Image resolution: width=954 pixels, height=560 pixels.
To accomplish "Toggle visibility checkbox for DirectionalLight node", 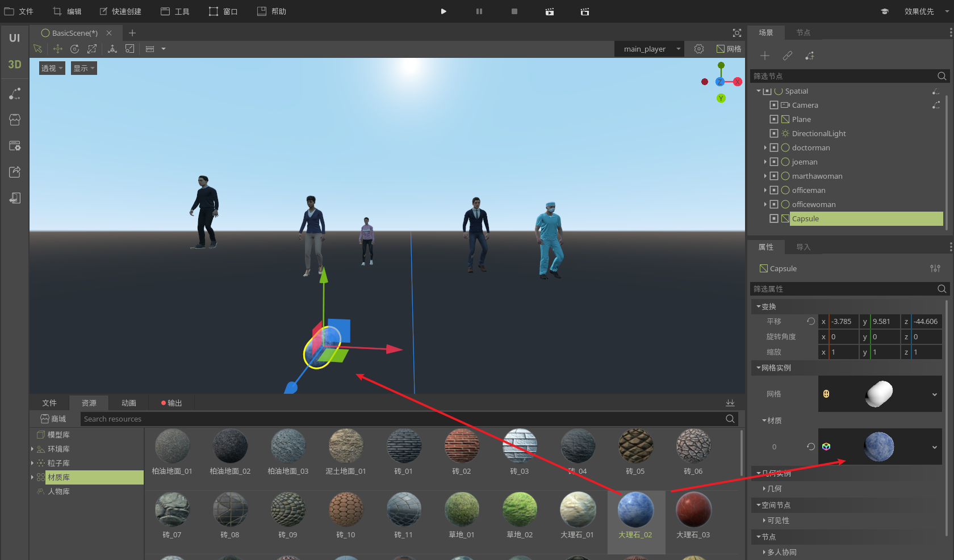I will (x=773, y=133).
